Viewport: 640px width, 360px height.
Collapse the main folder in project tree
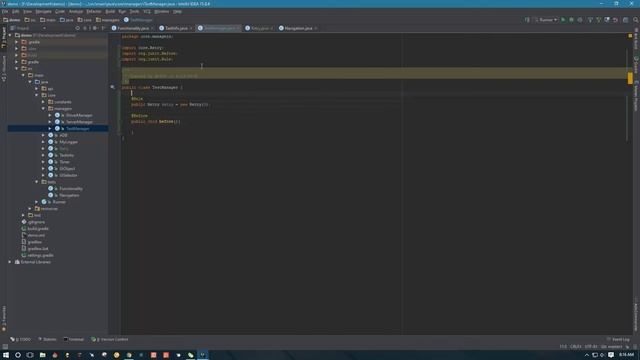tap(23, 75)
